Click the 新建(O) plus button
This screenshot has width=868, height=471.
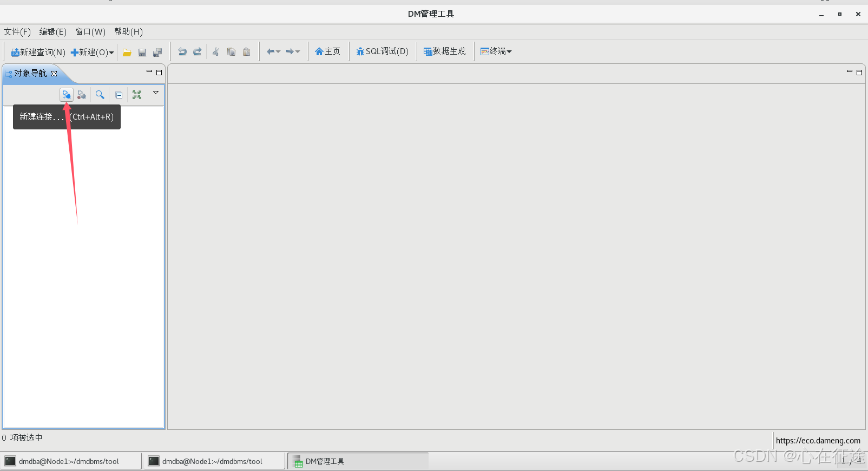(89, 52)
